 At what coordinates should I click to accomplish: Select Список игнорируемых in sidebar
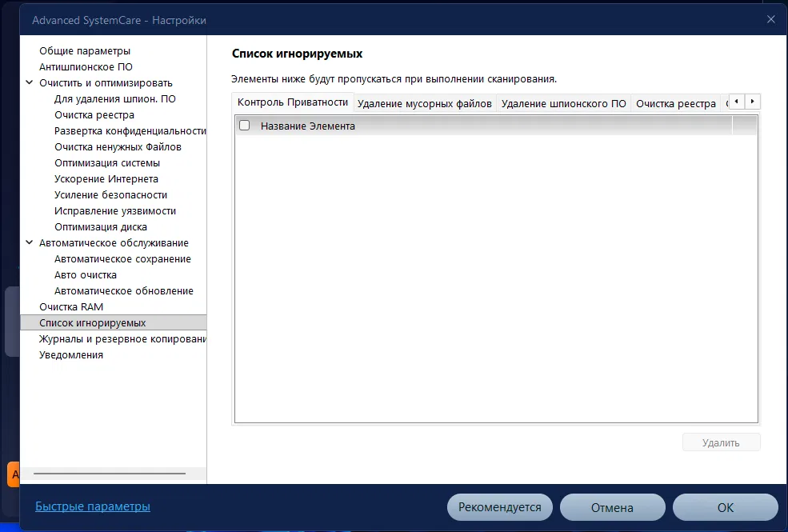(x=113, y=322)
